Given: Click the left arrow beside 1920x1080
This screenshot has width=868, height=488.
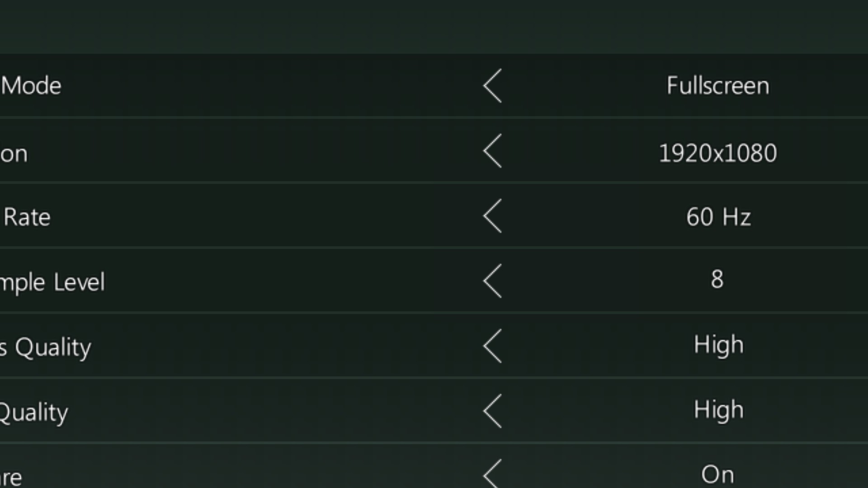Looking at the screenshot, I should point(492,151).
